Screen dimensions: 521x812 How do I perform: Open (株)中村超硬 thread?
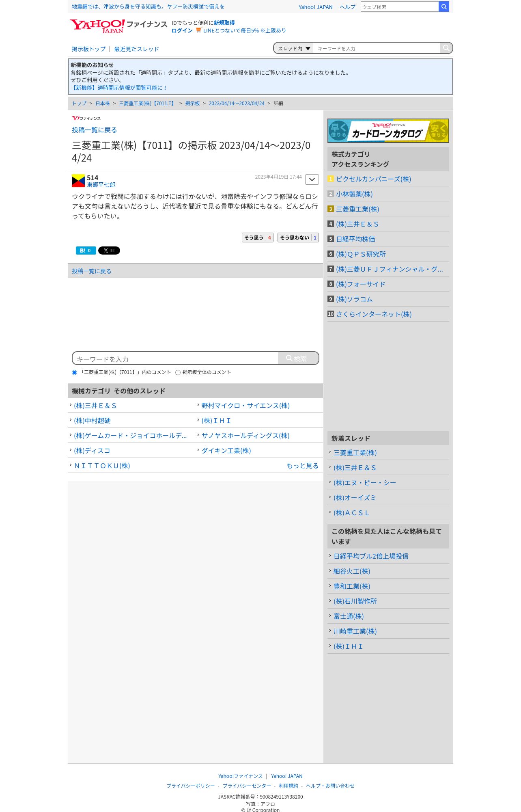tap(92, 421)
